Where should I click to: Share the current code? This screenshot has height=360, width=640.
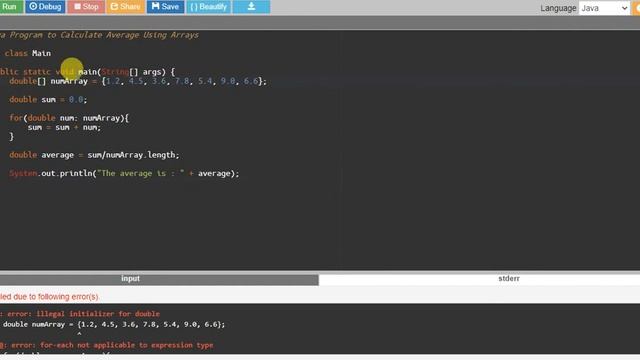tap(126, 7)
